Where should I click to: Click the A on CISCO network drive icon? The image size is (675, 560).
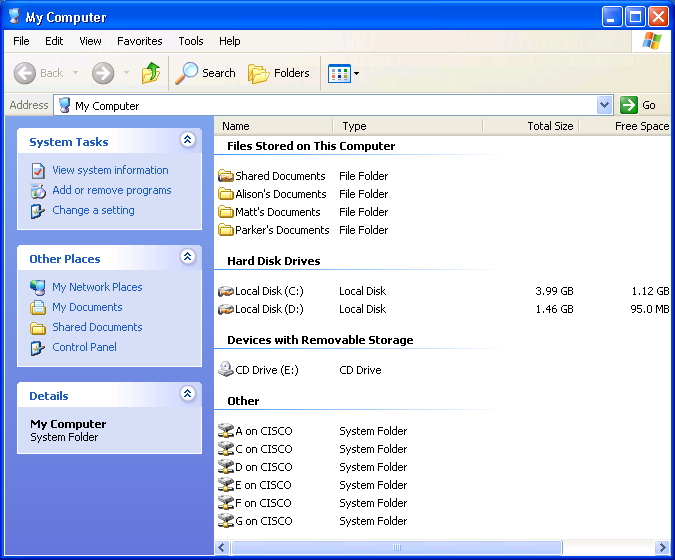226,431
